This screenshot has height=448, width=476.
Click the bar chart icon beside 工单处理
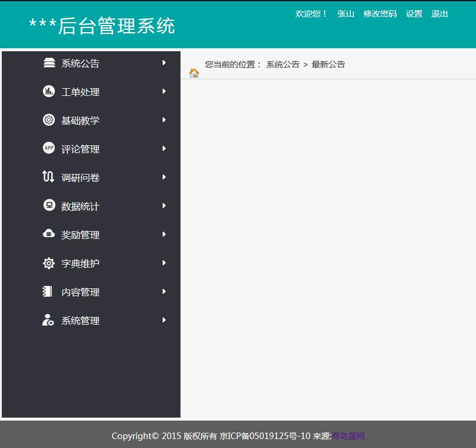49,91
